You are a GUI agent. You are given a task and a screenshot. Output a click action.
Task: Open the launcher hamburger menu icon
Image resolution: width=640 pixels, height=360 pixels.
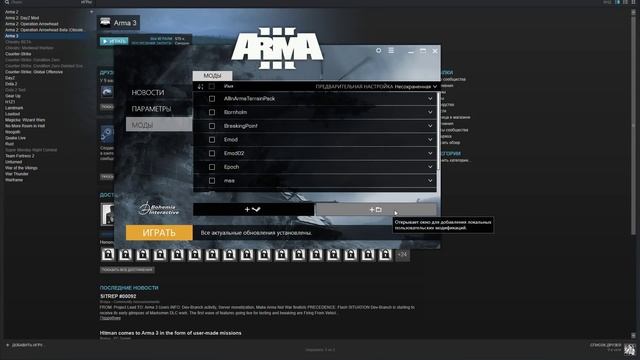pos(391,51)
